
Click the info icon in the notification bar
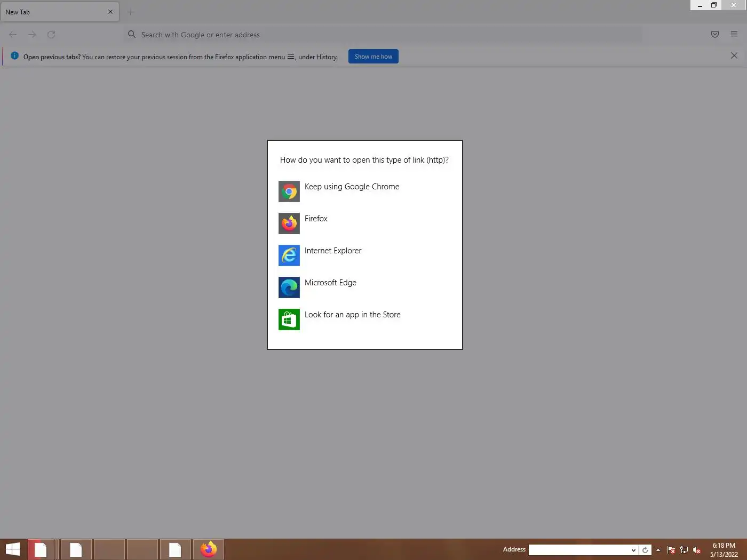[x=14, y=56]
